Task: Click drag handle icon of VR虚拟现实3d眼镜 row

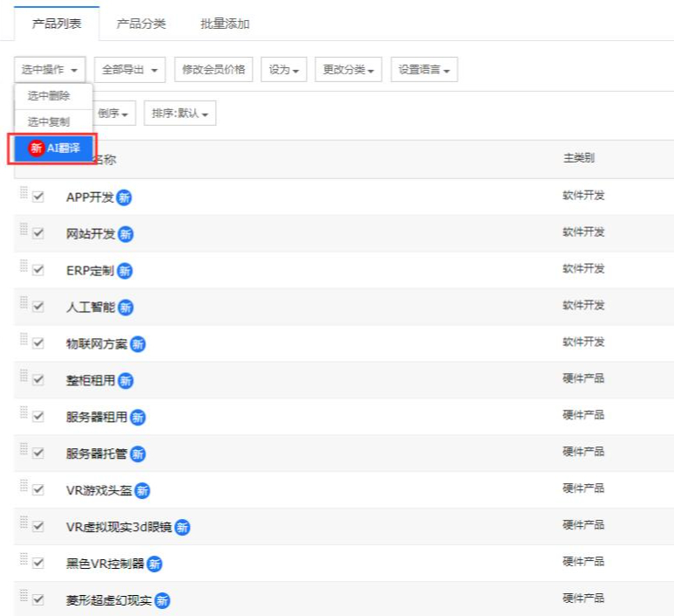Action: (x=24, y=522)
